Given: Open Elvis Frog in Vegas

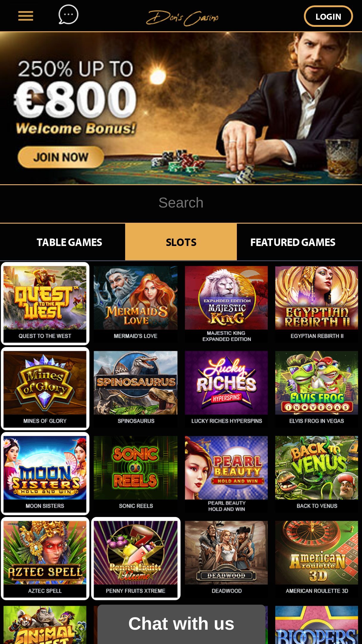Looking at the screenshot, I should pyautogui.click(x=317, y=389).
